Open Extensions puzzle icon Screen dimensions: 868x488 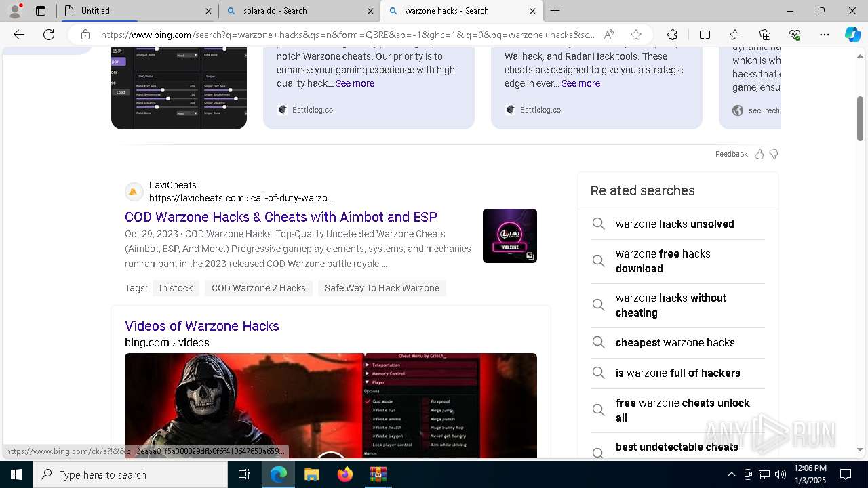click(x=672, y=35)
